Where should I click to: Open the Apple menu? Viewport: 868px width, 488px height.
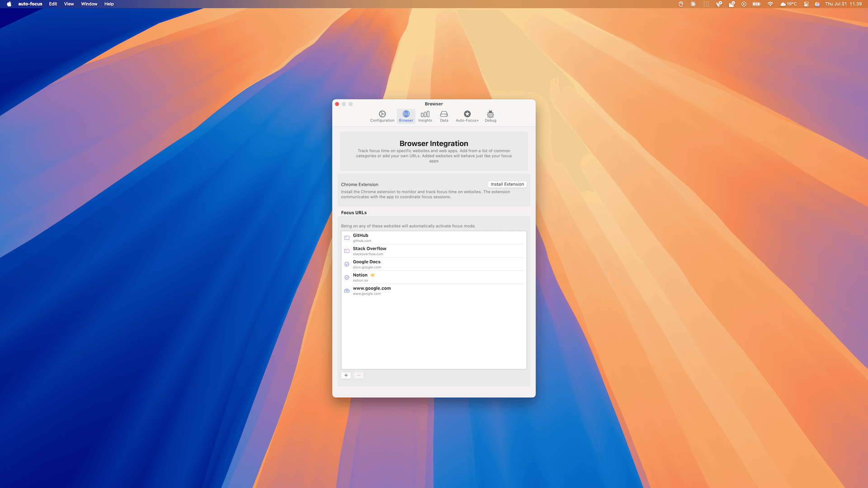[x=9, y=4]
